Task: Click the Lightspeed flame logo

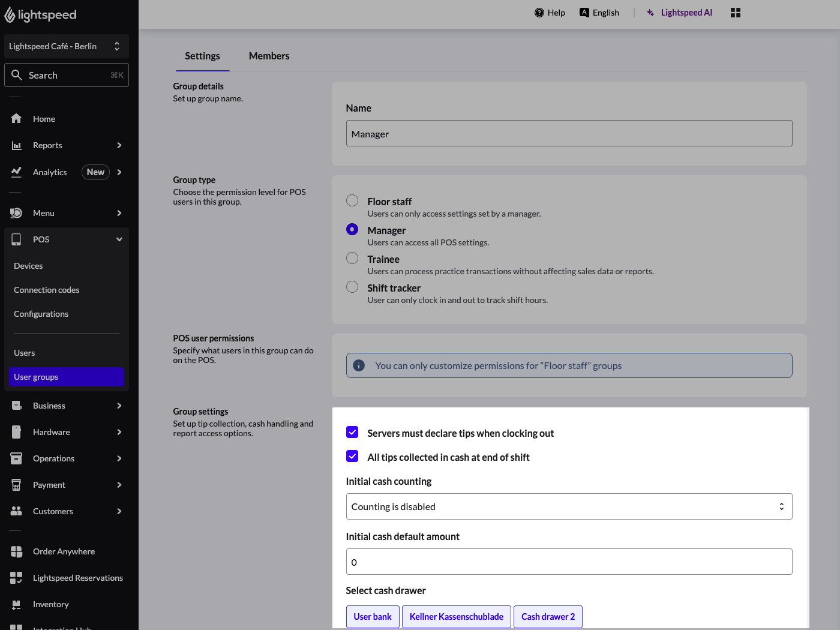Action: (x=10, y=15)
